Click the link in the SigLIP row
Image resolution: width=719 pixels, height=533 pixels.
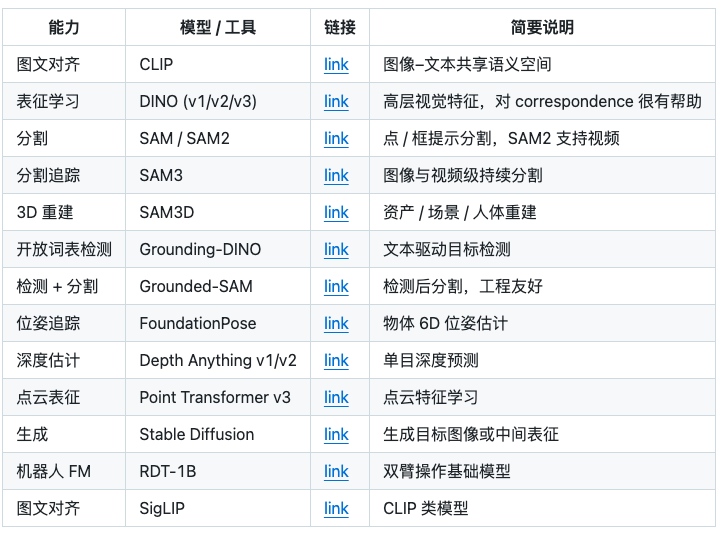click(336, 509)
